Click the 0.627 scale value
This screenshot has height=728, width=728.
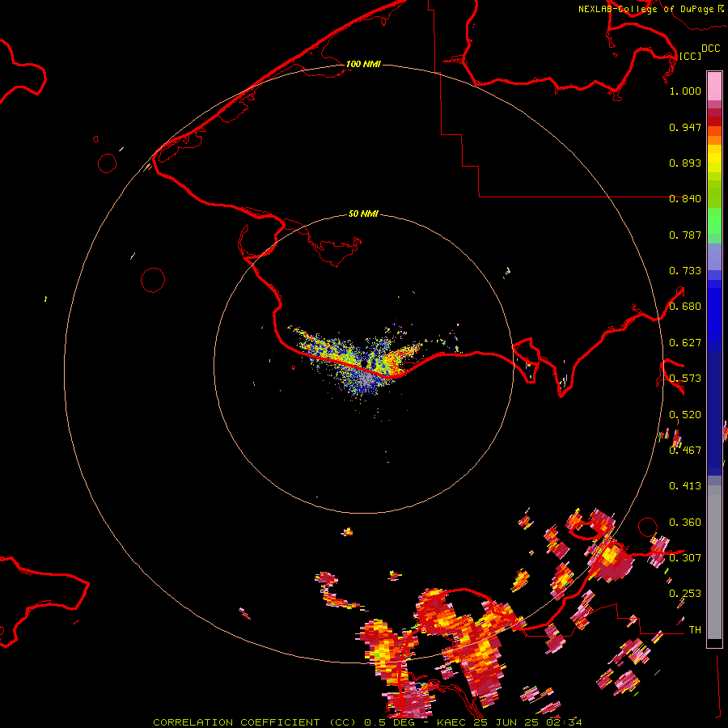(x=685, y=343)
